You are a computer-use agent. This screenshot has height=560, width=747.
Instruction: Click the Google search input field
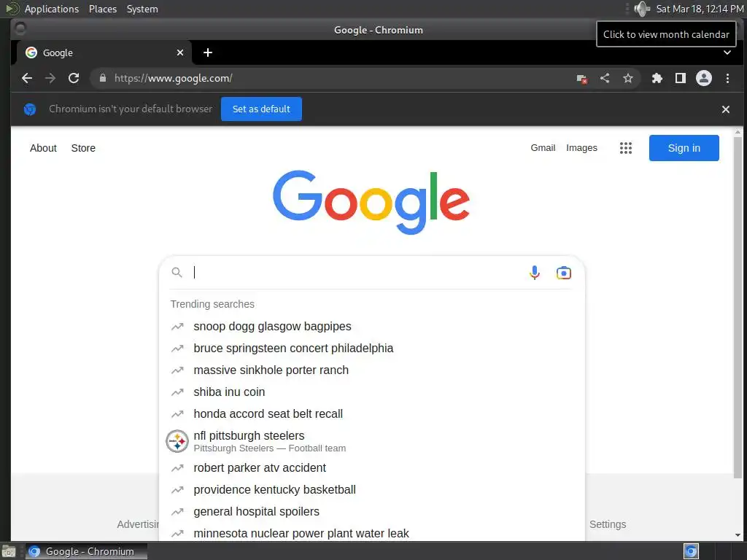[357, 273]
